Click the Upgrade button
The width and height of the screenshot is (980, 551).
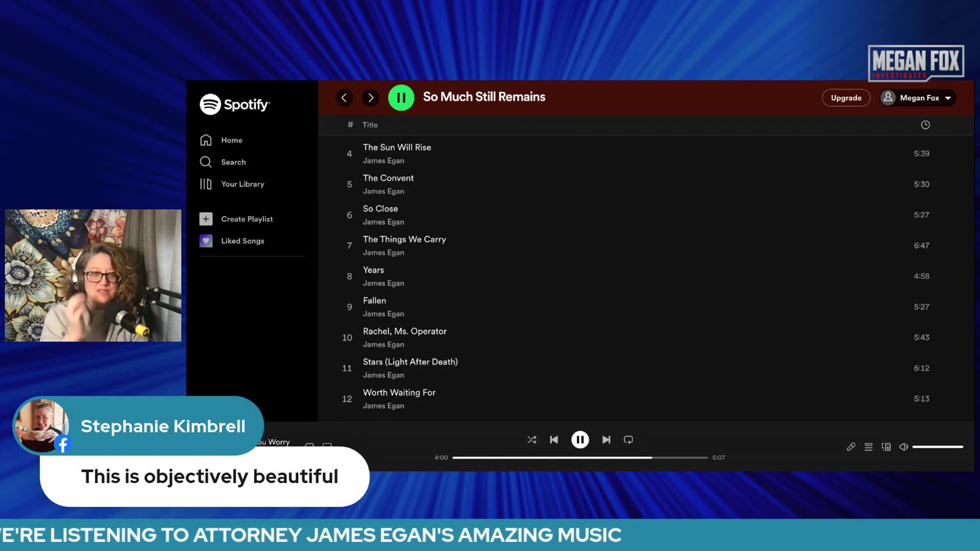click(x=846, y=98)
